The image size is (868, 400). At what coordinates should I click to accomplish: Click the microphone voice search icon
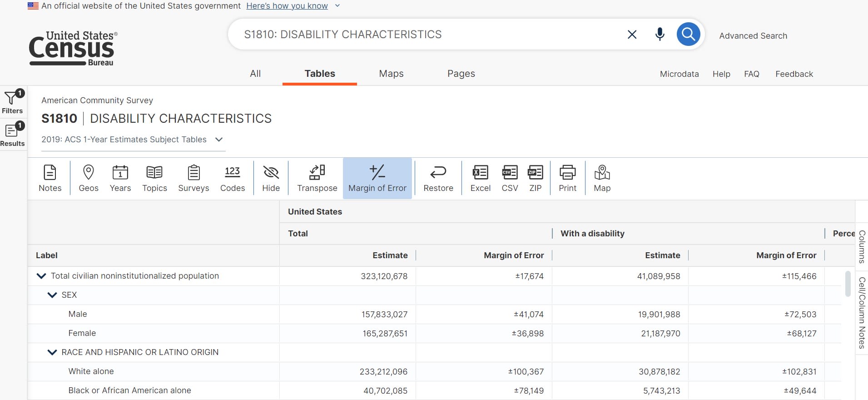point(660,34)
